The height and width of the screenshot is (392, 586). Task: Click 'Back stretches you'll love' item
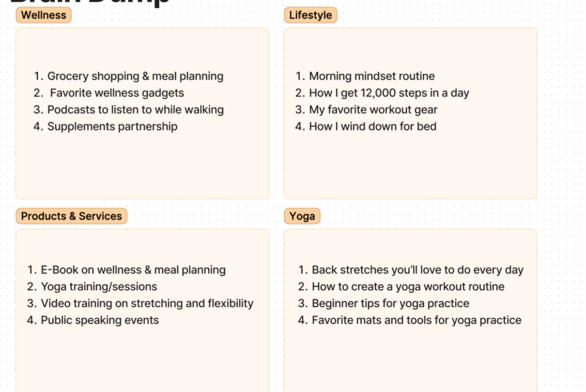(418, 270)
